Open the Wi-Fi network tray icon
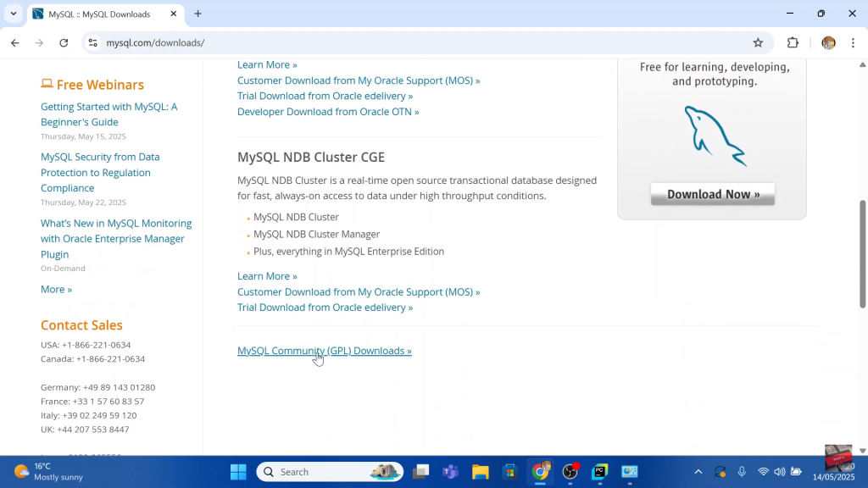Screen dimensions: 868x488 (764, 472)
